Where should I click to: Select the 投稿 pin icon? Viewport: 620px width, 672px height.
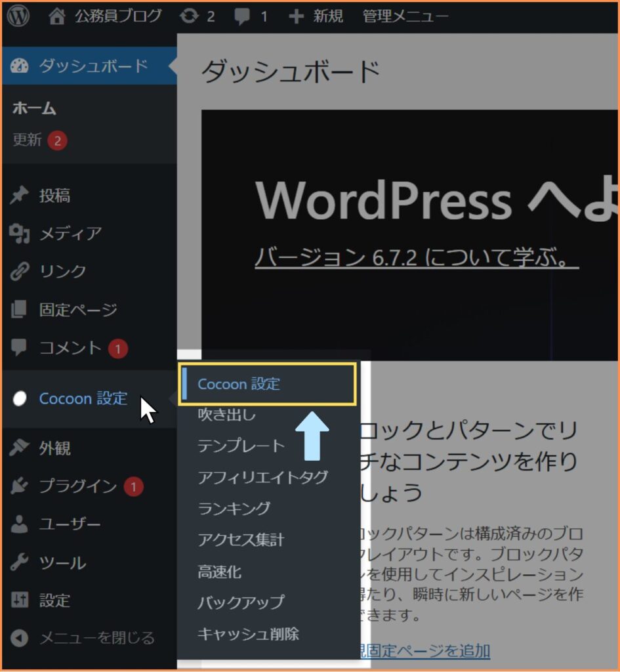click(x=20, y=196)
